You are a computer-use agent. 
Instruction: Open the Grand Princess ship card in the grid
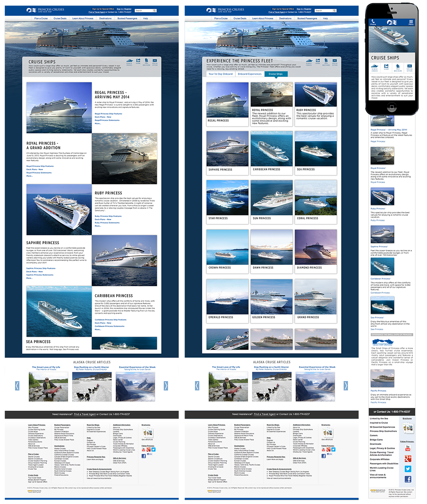(316, 301)
